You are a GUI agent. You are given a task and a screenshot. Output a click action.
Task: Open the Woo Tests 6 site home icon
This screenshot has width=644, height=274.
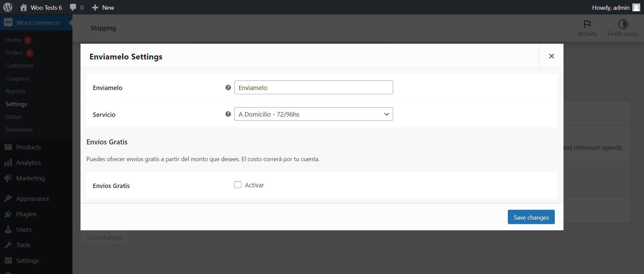click(23, 7)
